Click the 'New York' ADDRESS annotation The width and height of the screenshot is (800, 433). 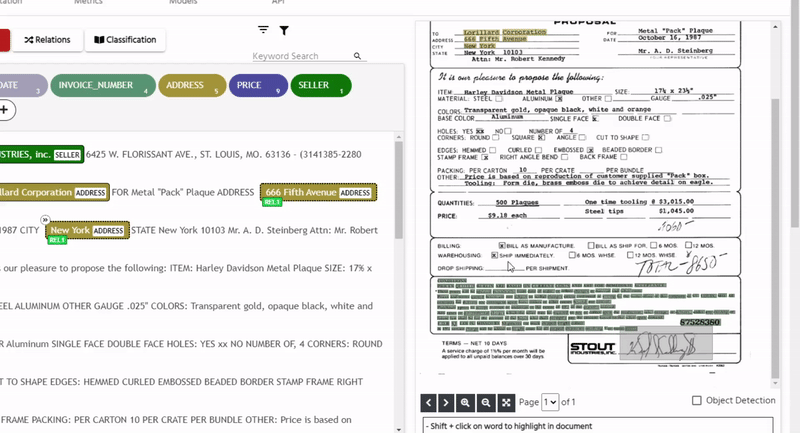(87, 231)
